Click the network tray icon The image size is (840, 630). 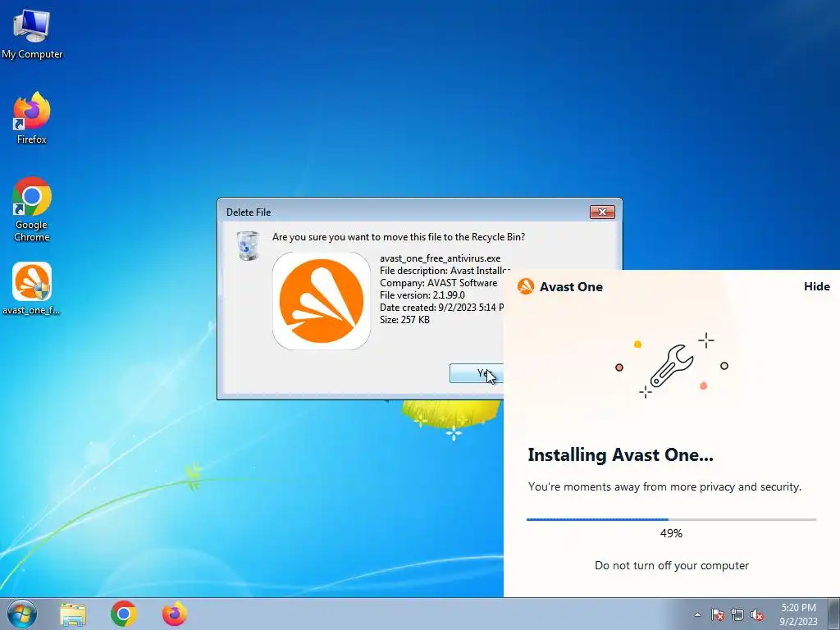(737, 614)
